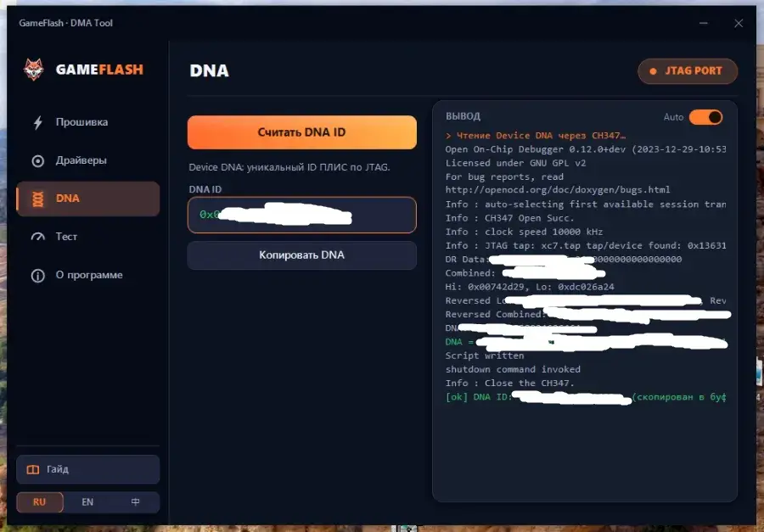Click the 'Open On-Chip Debugger 0.12.0+dev' line
Screen dimensions: 764x532
click(x=585, y=149)
